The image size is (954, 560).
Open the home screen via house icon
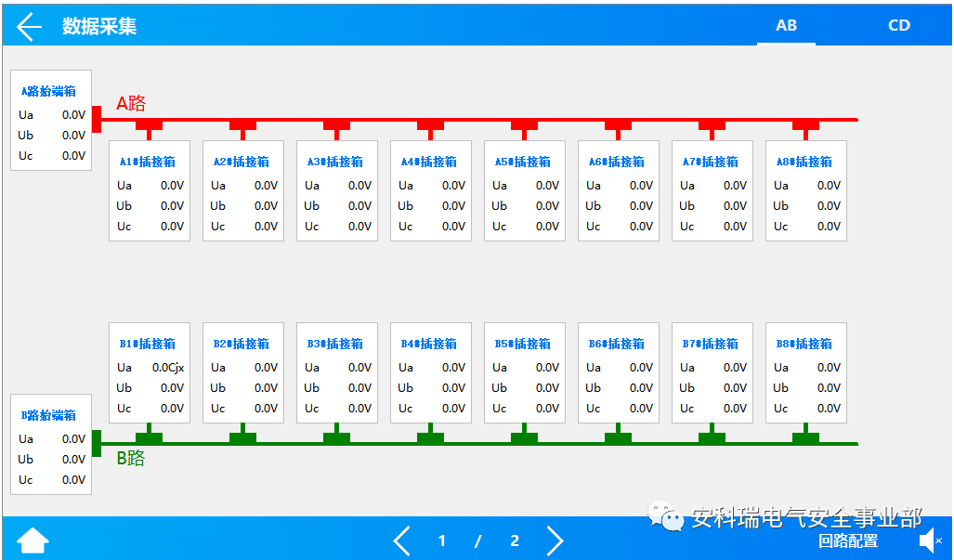[x=33, y=540]
